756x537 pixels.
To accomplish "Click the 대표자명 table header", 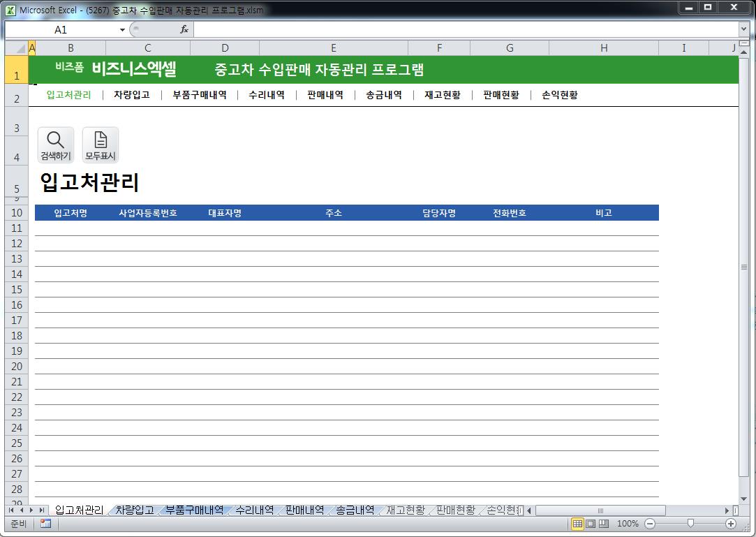I will pyautogui.click(x=225, y=213).
